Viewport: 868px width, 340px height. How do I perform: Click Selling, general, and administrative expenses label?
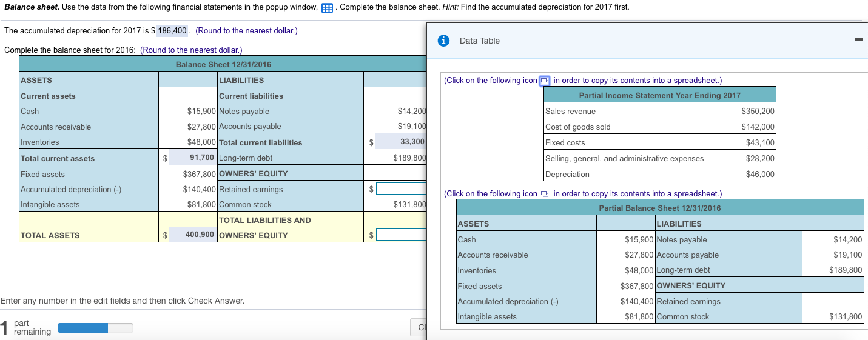click(x=624, y=158)
